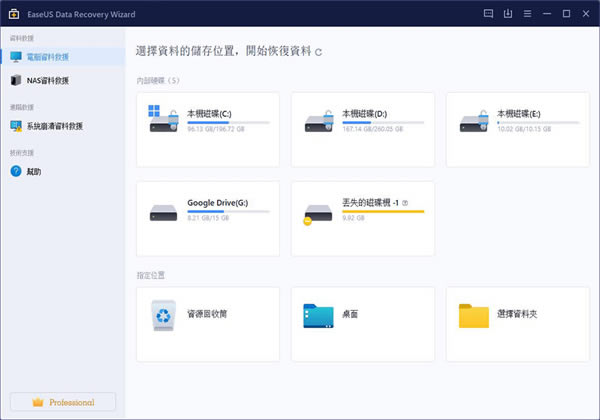
Task: Click the lost partition drive icon
Action: [317, 210]
